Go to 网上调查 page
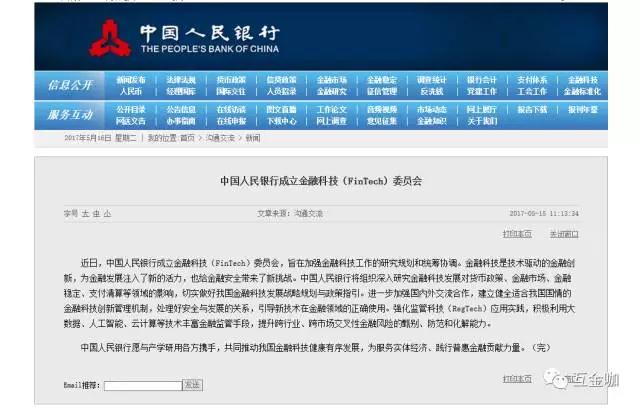The image size is (640, 408). 331,121
